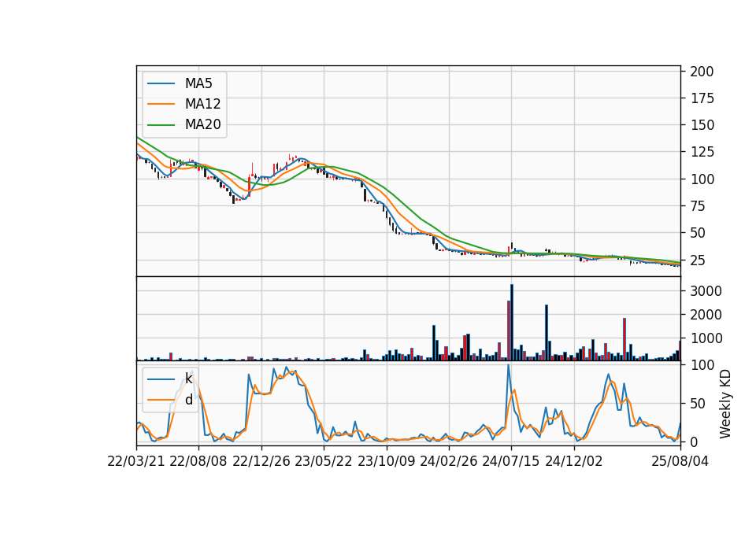Click the blue MA5 legend line sample
This screenshot has height=543, width=756.
[x=161, y=84]
